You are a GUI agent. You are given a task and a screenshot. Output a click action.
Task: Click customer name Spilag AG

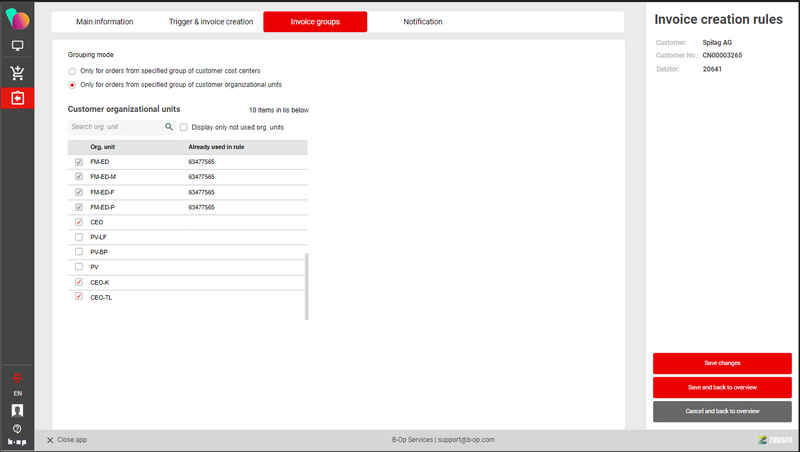(717, 42)
